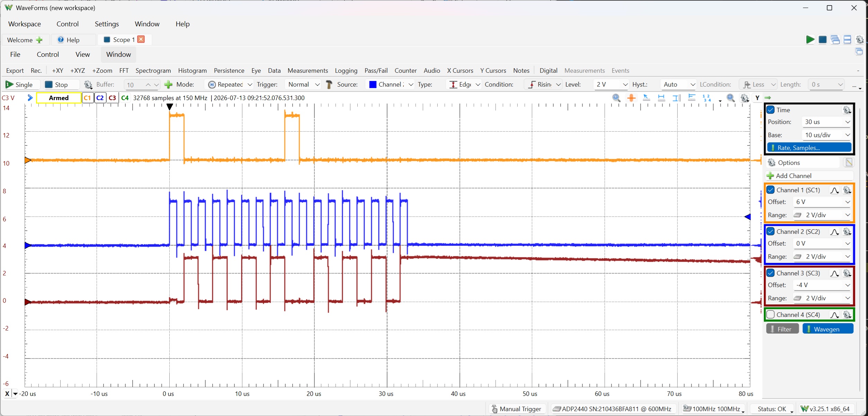Click the zoom 1:1 magnifier icon
Viewport: 868px width, 416px height.
point(616,98)
